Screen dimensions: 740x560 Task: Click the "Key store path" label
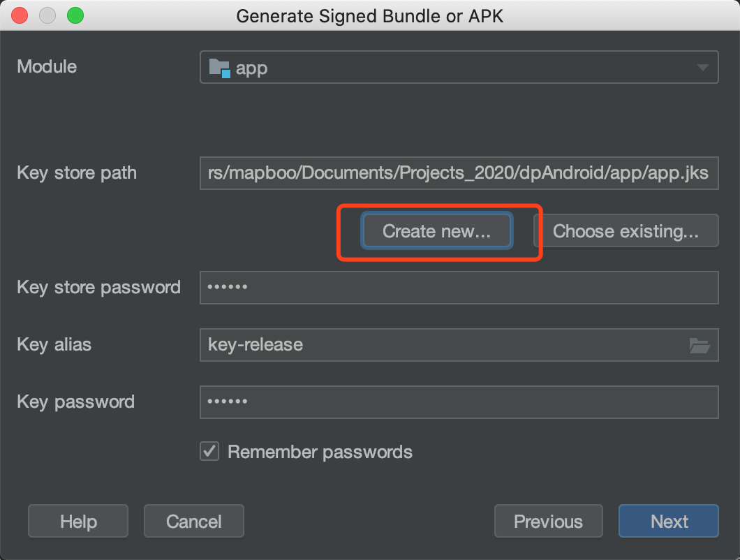77,173
